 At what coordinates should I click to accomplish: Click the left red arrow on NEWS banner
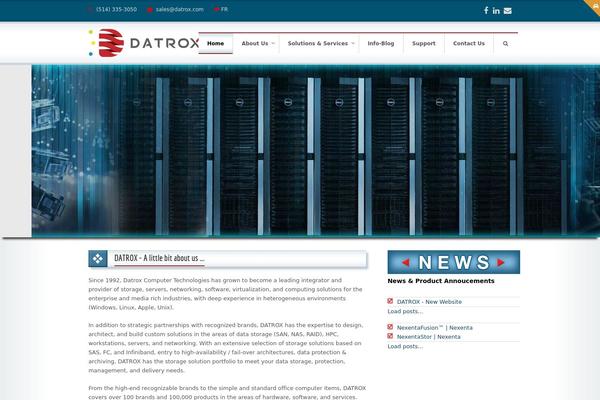point(406,262)
